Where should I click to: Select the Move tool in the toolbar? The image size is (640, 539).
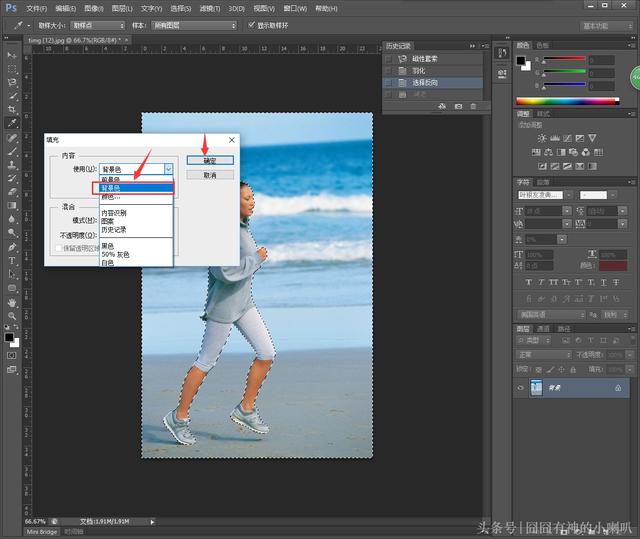(12, 53)
